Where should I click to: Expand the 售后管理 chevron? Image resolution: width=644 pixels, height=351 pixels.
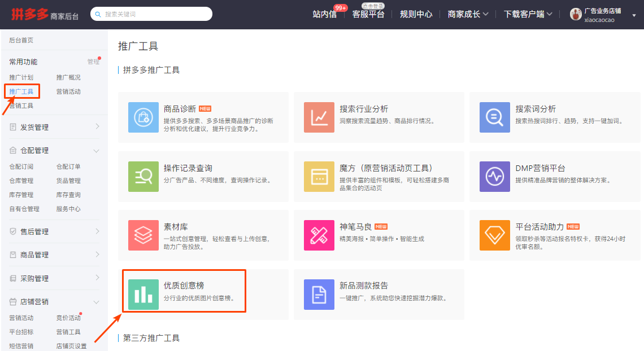pyautogui.click(x=97, y=231)
